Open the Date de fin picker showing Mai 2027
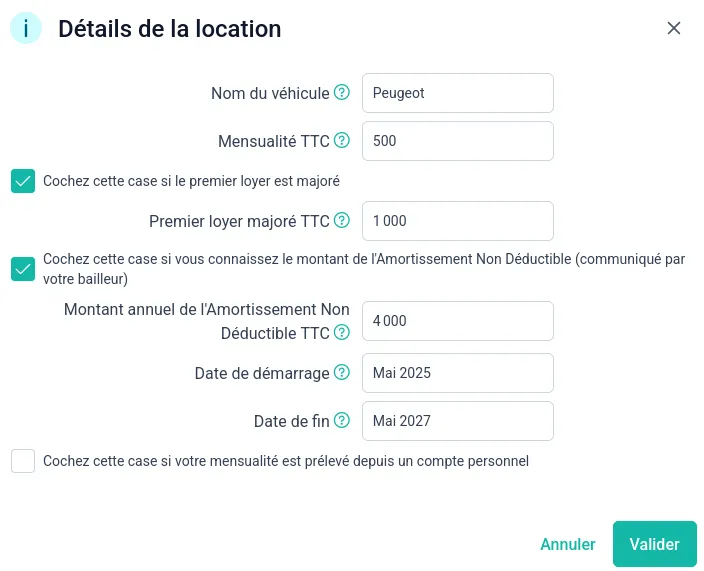The height and width of the screenshot is (571, 704). coord(457,421)
